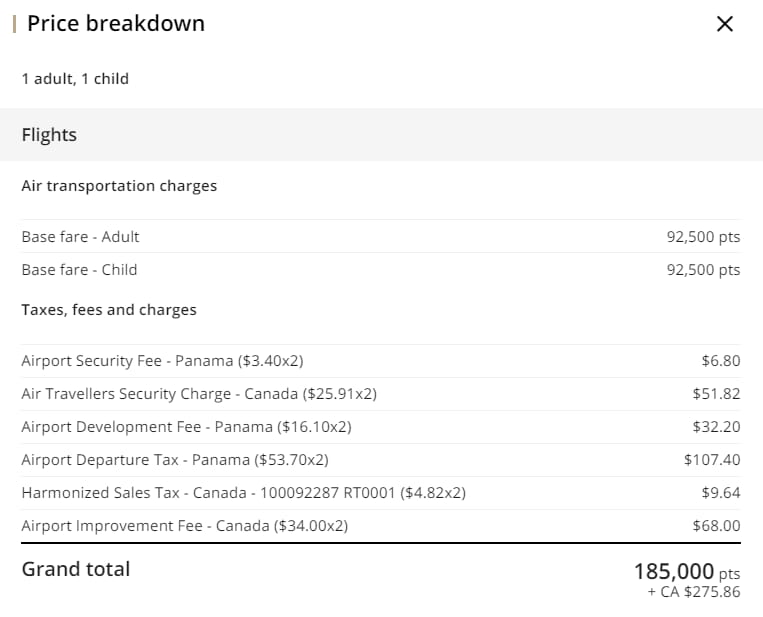
Task: Click the Flights section header
Action: [49, 134]
